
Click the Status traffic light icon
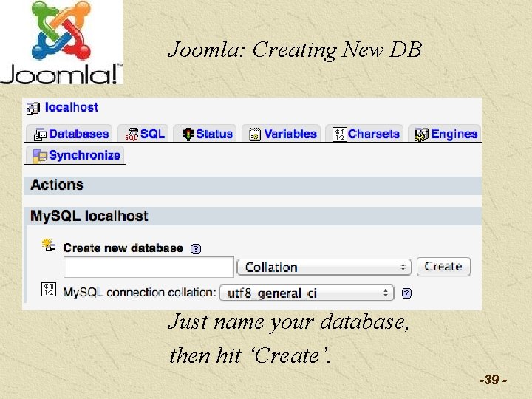(x=188, y=134)
